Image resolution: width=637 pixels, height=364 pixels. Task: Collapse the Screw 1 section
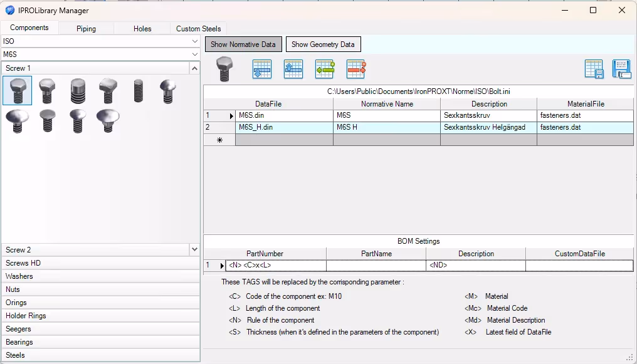click(x=194, y=68)
